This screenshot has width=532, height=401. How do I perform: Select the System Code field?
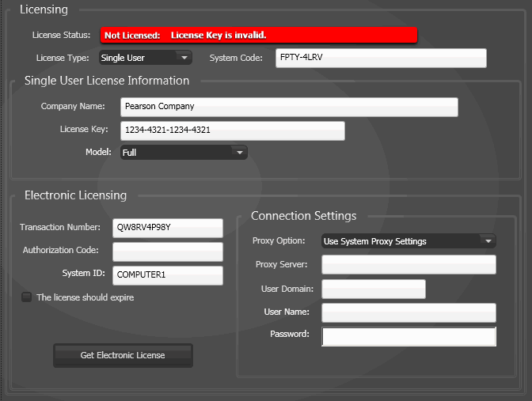pos(381,58)
